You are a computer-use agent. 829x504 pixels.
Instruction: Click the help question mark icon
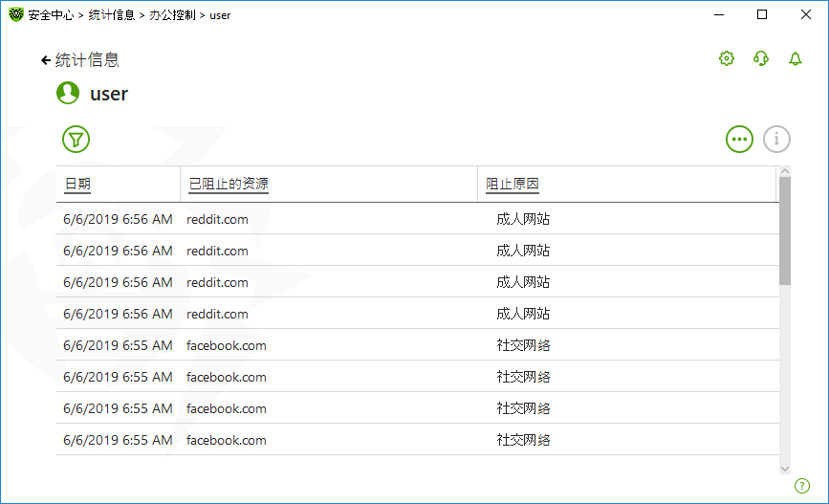tap(802, 486)
